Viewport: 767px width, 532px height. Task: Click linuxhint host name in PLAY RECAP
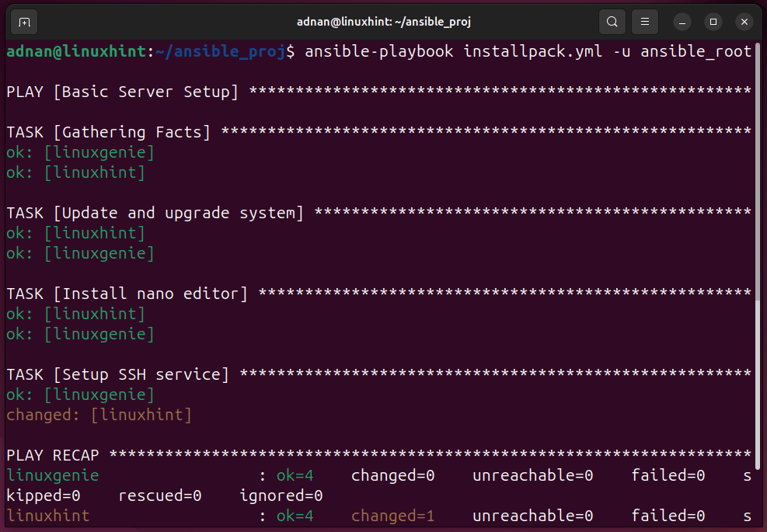48,516
